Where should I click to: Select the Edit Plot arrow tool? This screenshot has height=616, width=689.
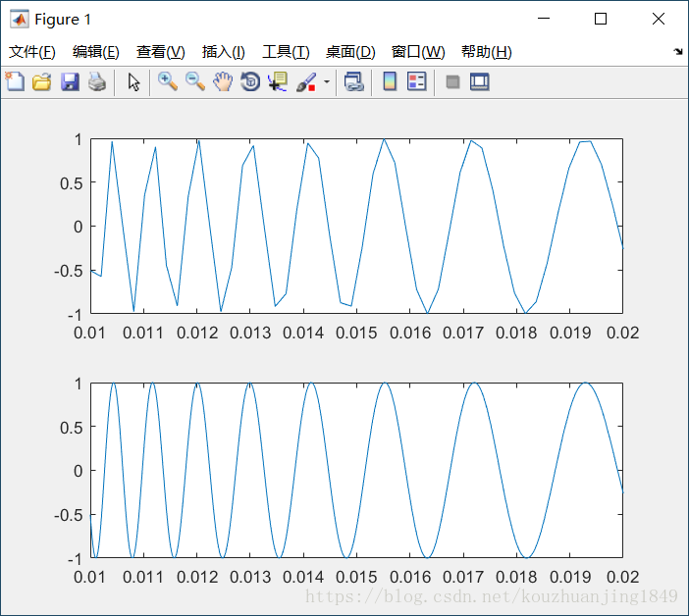click(133, 82)
